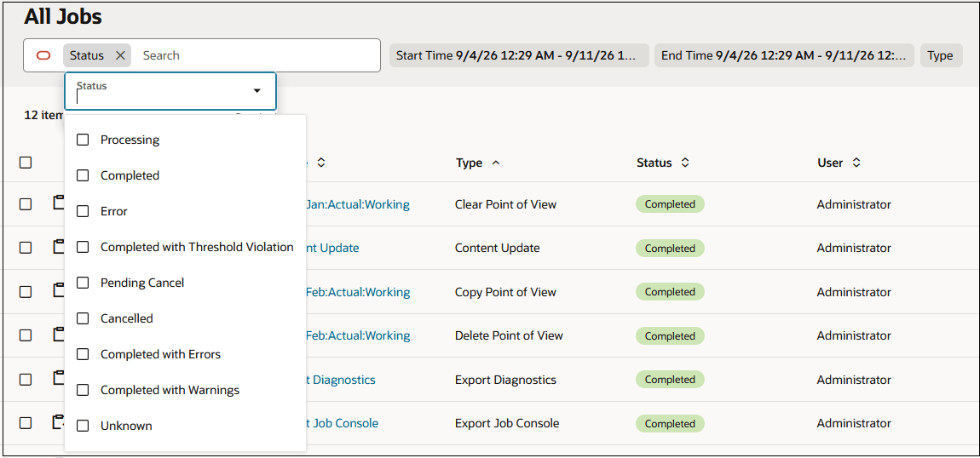Image resolution: width=980 pixels, height=458 pixels.
Task: Check the Cancelled status option
Action: coord(83,318)
